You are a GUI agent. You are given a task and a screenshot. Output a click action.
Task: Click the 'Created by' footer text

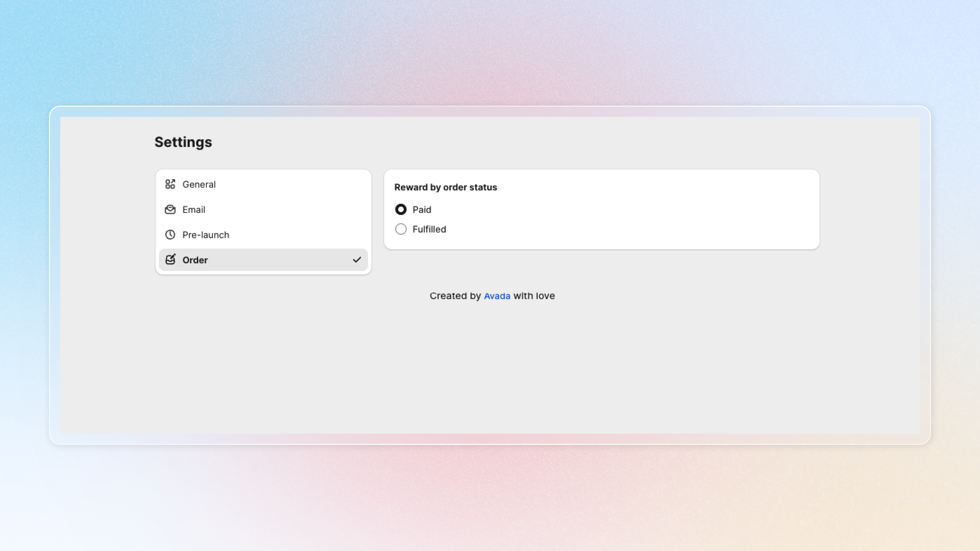click(x=455, y=296)
